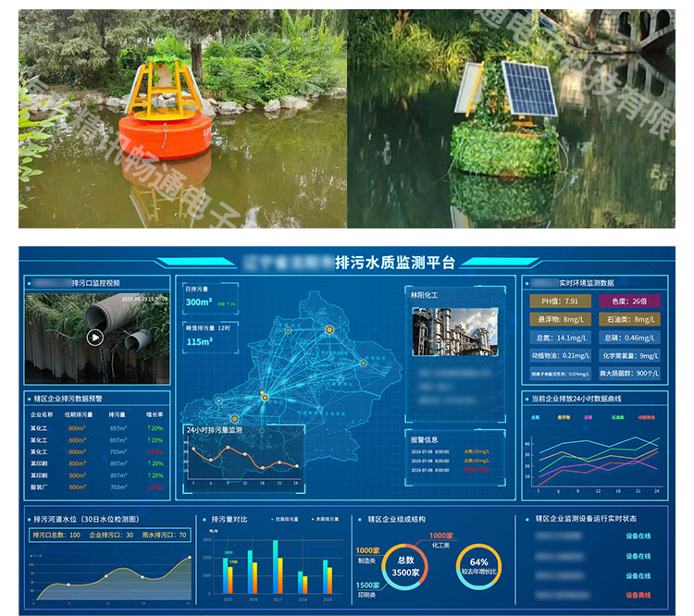Click the 增长率 column header

(155, 414)
